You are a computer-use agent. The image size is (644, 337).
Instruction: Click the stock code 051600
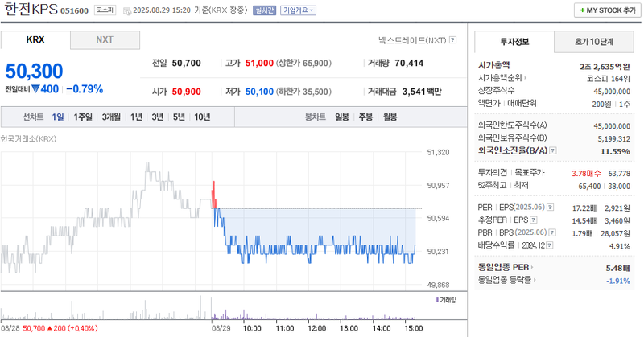(x=74, y=11)
